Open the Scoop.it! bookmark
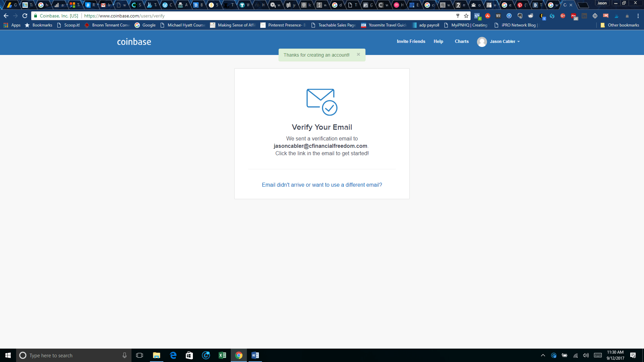This screenshot has width=644, height=362. pos(68,25)
